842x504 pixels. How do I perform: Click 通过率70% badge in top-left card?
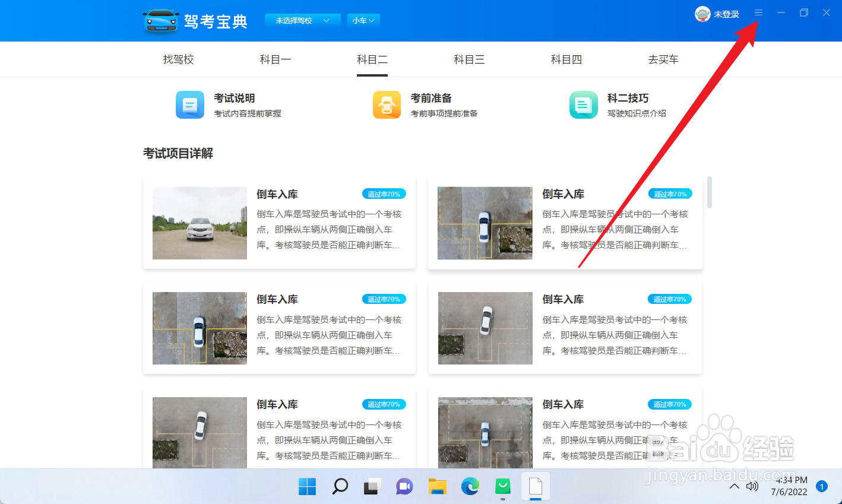384,194
